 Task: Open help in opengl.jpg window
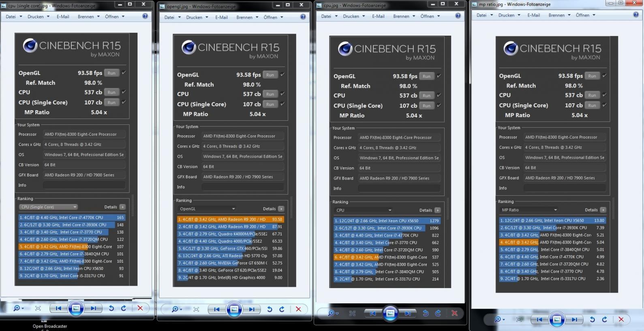pos(303,17)
